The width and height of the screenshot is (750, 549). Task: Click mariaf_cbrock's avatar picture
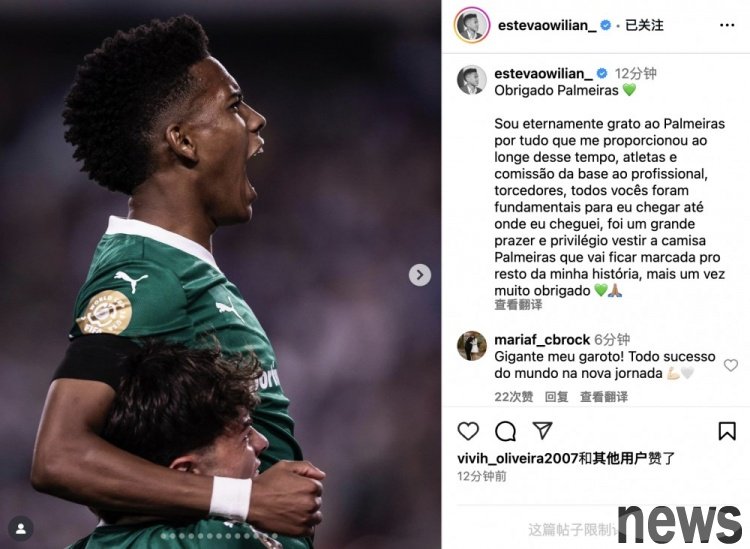pyautogui.click(x=472, y=346)
